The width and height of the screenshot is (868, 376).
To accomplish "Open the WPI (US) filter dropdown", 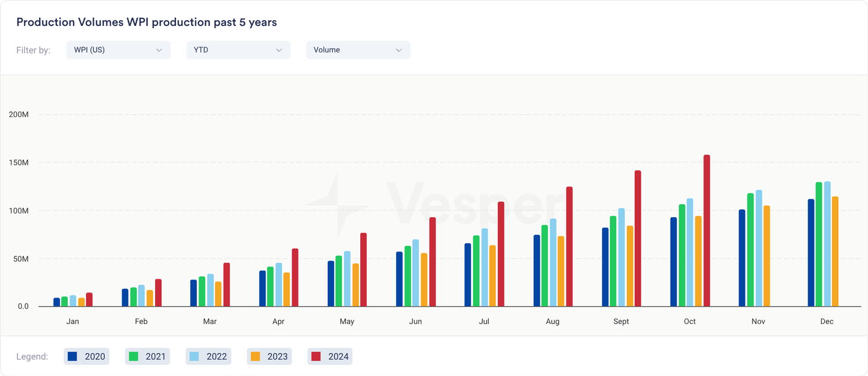I will [x=118, y=50].
